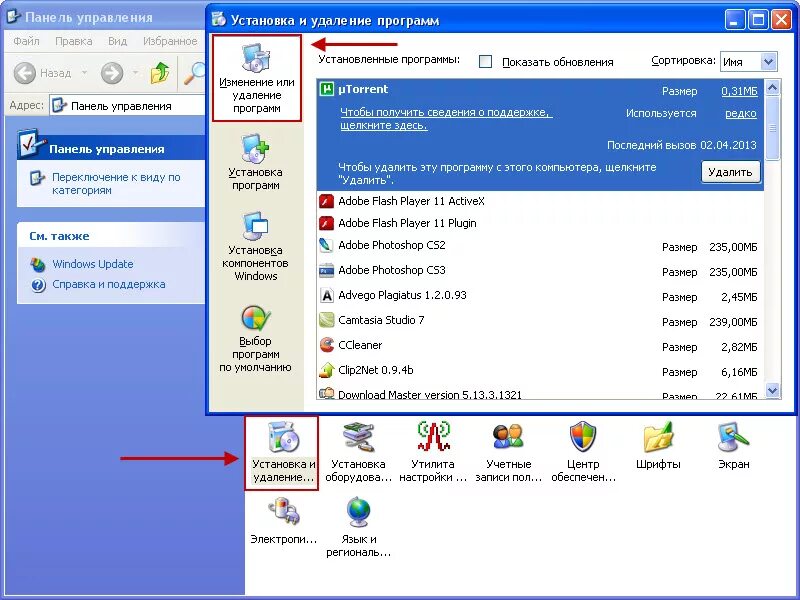Select Advego Plagiatus icon
The height and width of the screenshot is (600, 800).
click(x=326, y=295)
